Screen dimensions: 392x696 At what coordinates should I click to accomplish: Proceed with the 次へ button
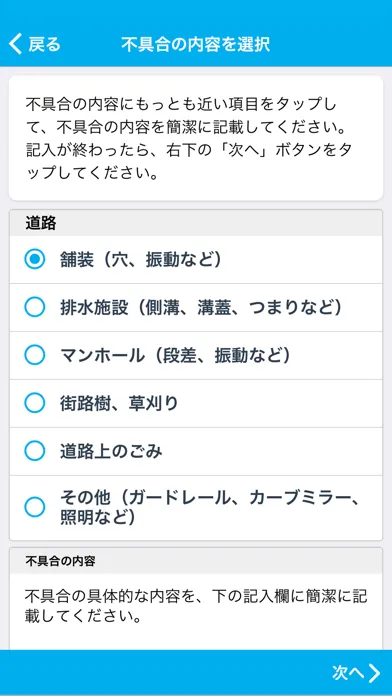click(x=356, y=673)
